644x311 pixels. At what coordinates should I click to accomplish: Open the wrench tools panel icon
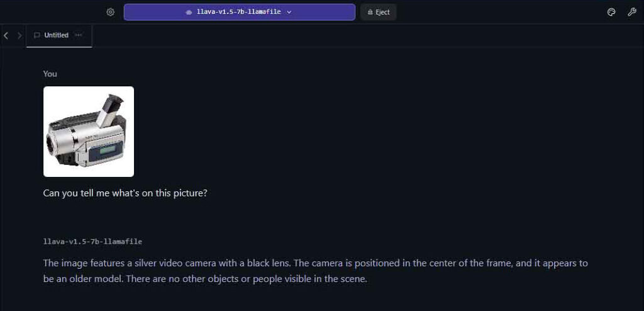point(631,12)
